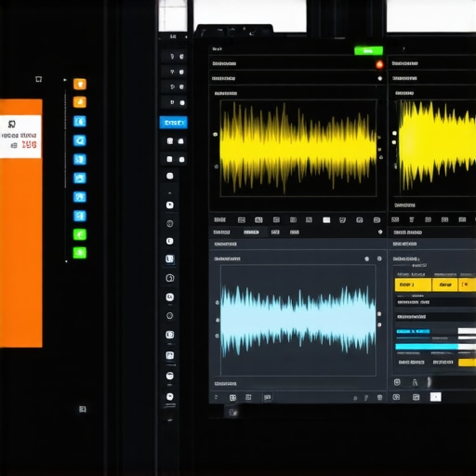The image size is (476, 476).
Task: Click inside the cyan waveform display
Action: point(298,320)
